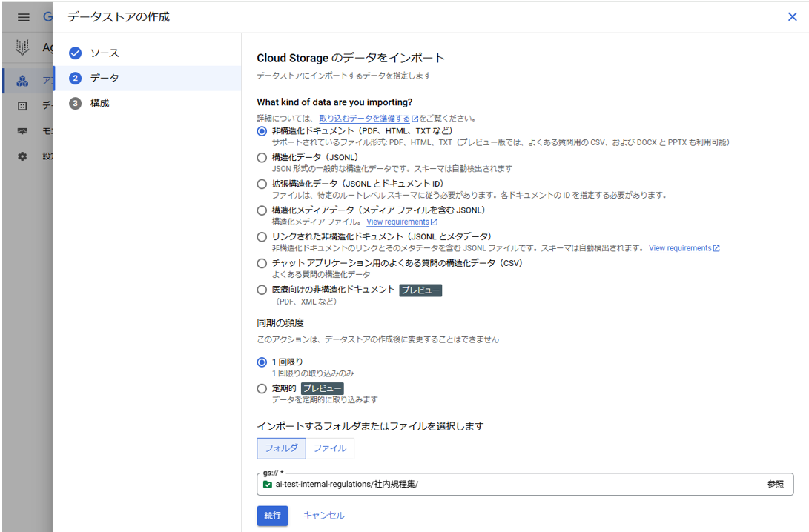The width and height of the screenshot is (809, 532).
Task: Go to the completed ソース step
Action: 147,53
